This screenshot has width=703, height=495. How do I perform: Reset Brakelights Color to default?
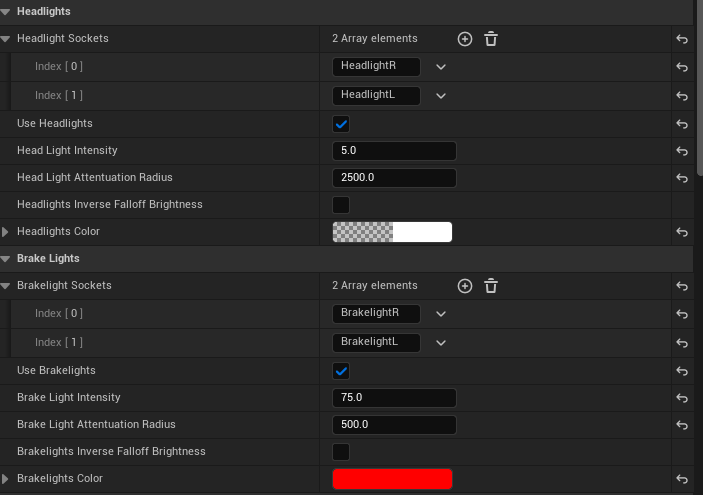[x=681, y=479]
